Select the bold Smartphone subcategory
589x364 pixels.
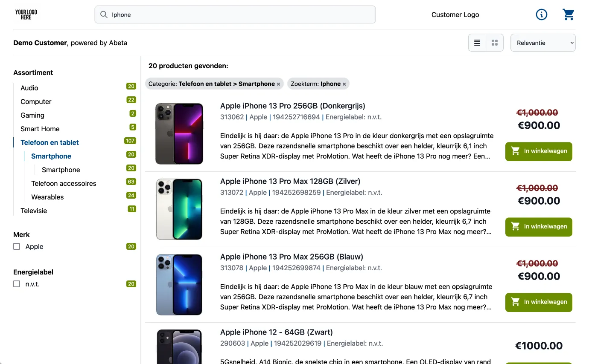pos(51,156)
